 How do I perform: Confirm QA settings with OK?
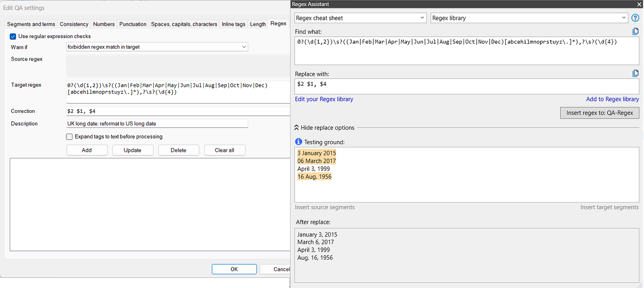[x=234, y=269]
